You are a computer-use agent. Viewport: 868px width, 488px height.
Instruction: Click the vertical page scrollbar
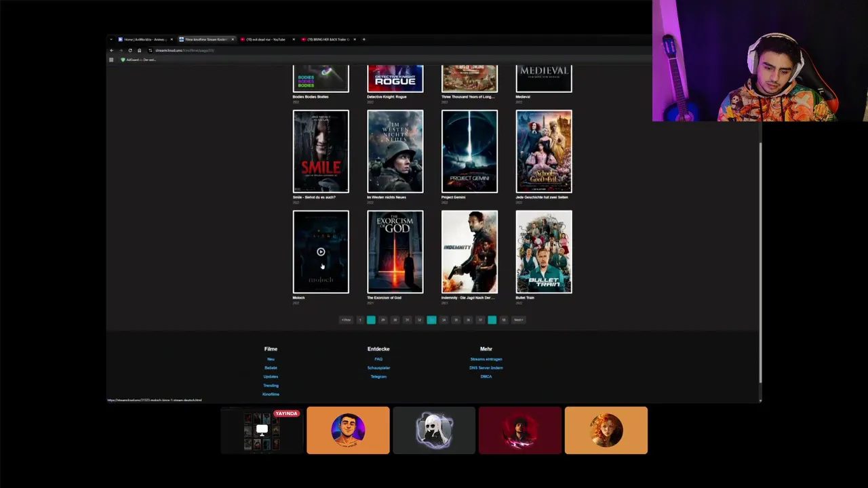point(760,262)
